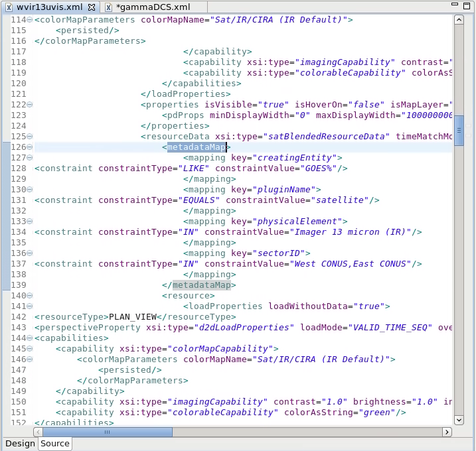This screenshot has height=451, width=476.
Task: Collapse fold at line 114 colorMapParameters
Action: click(29, 20)
